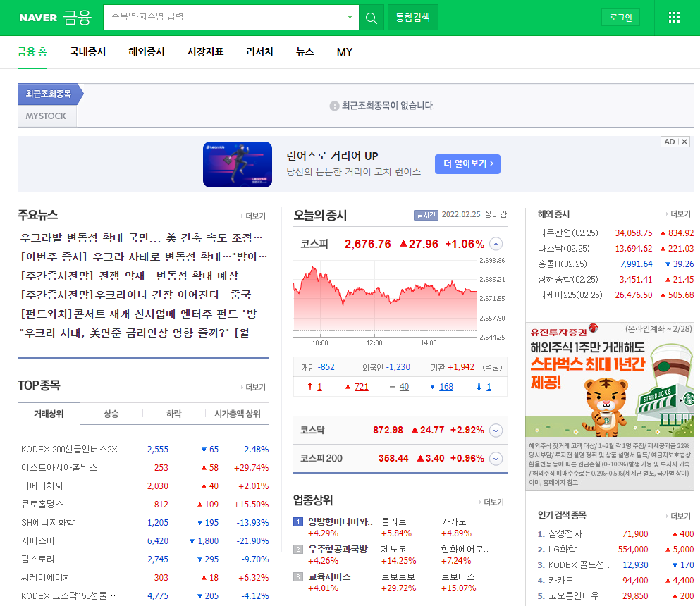Open popular stock 삼성전자

(565, 533)
